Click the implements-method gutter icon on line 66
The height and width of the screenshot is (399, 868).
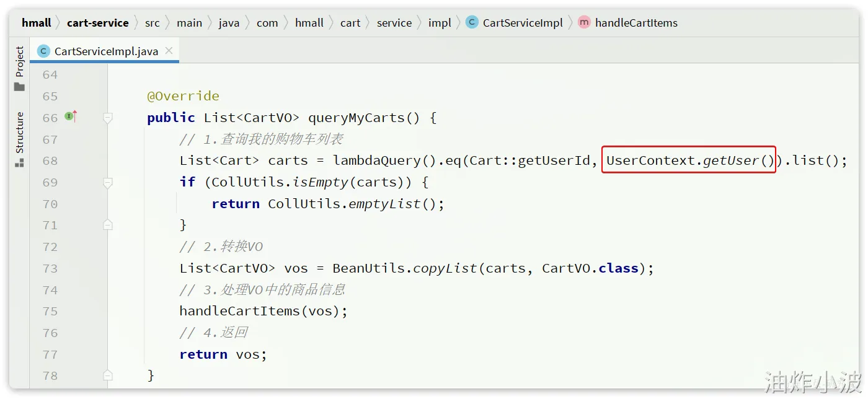coord(71,116)
